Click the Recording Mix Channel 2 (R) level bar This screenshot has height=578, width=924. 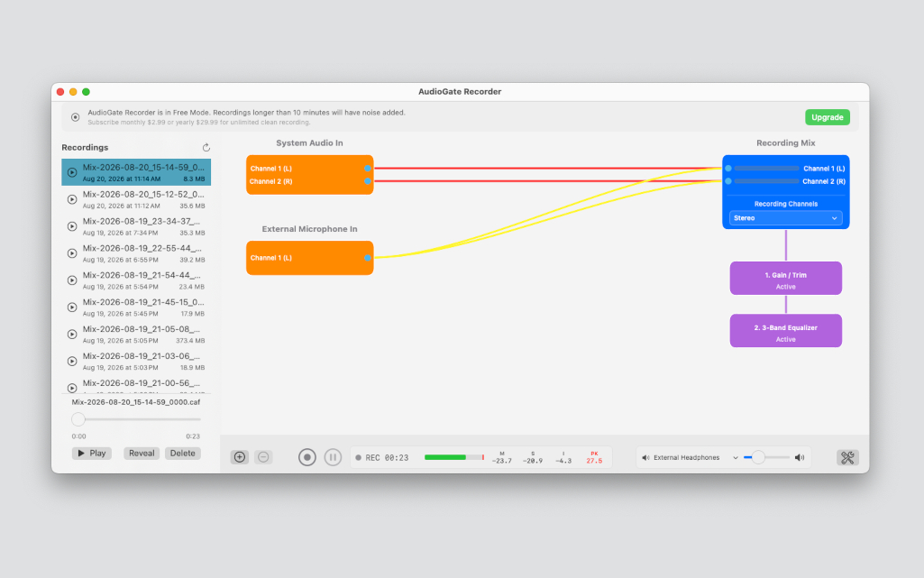pos(766,181)
